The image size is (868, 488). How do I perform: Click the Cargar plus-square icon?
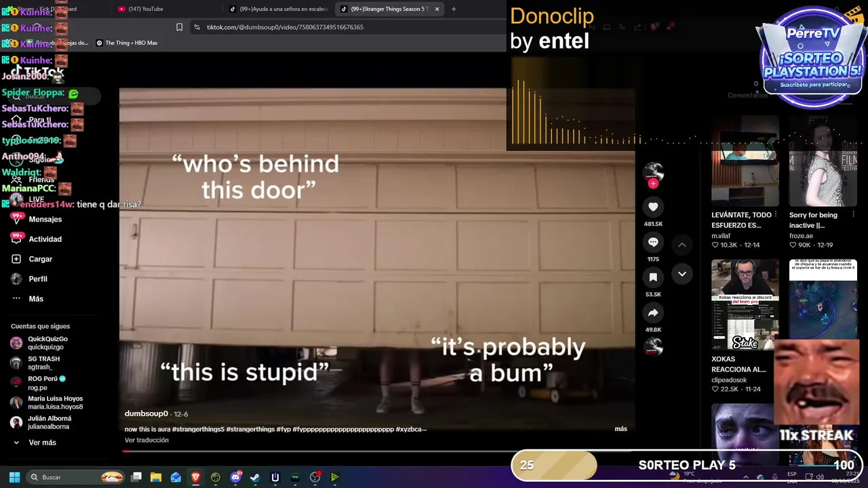click(x=16, y=259)
